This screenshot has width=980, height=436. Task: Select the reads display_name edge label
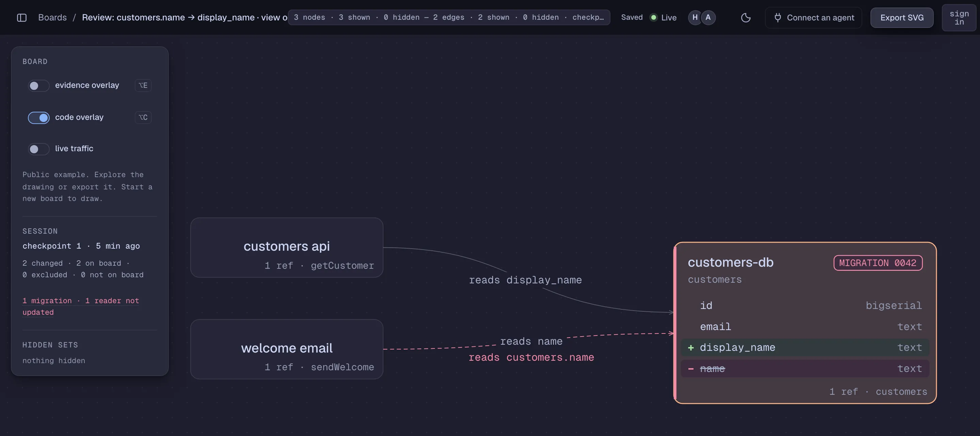pos(525,280)
